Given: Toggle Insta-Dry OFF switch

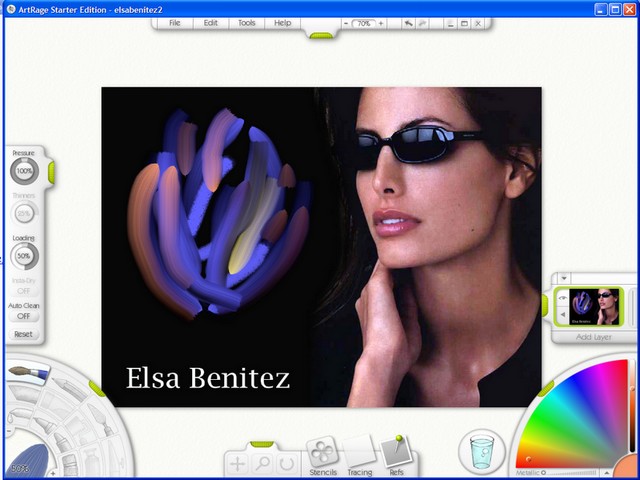Looking at the screenshot, I should (x=23, y=291).
